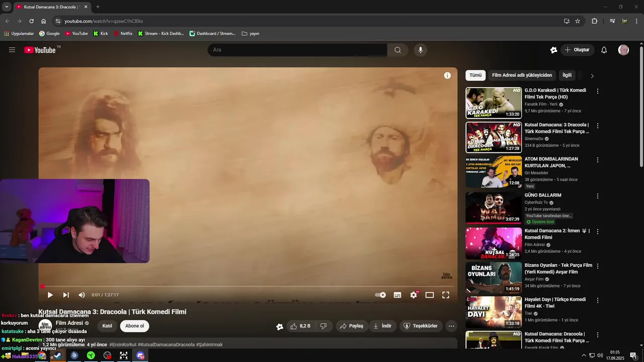644x362 pixels.
Task: Click İndir download button
Action: click(x=382, y=326)
